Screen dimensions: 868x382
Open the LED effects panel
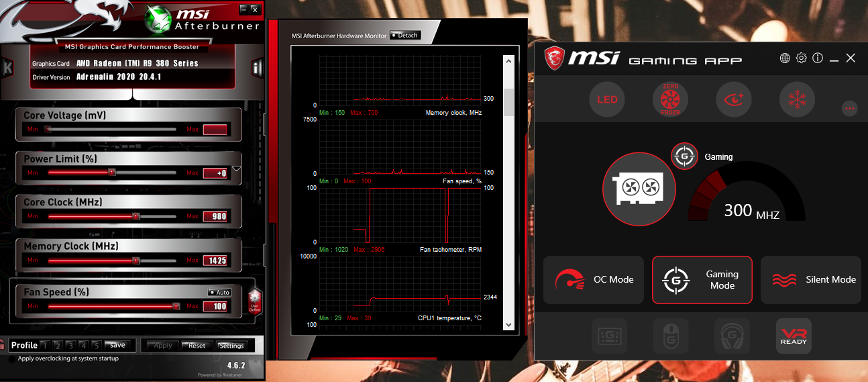pos(607,100)
